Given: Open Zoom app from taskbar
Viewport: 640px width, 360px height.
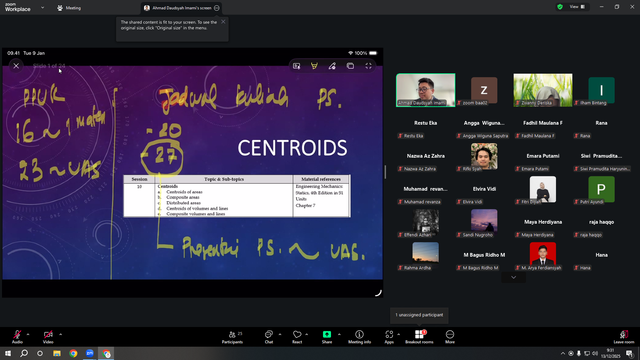Looking at the screenshot, I should tap(89, 353).
